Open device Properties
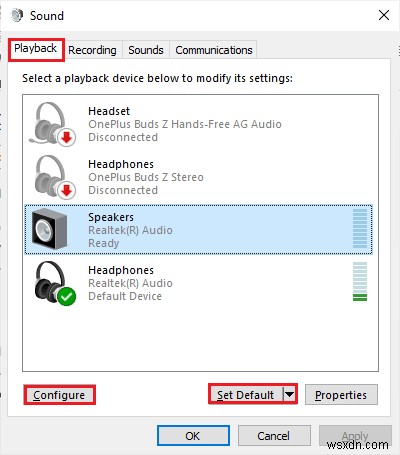Viewport: 400px width, 455px height. pos(341,395)
